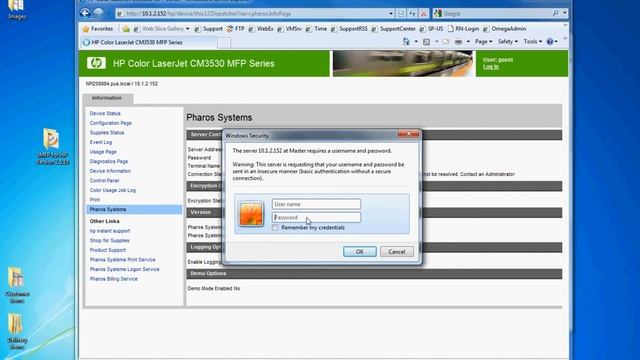Check Remember my credentials box
The width and height of the screenshot is (640, 360).
click(275, 228)
